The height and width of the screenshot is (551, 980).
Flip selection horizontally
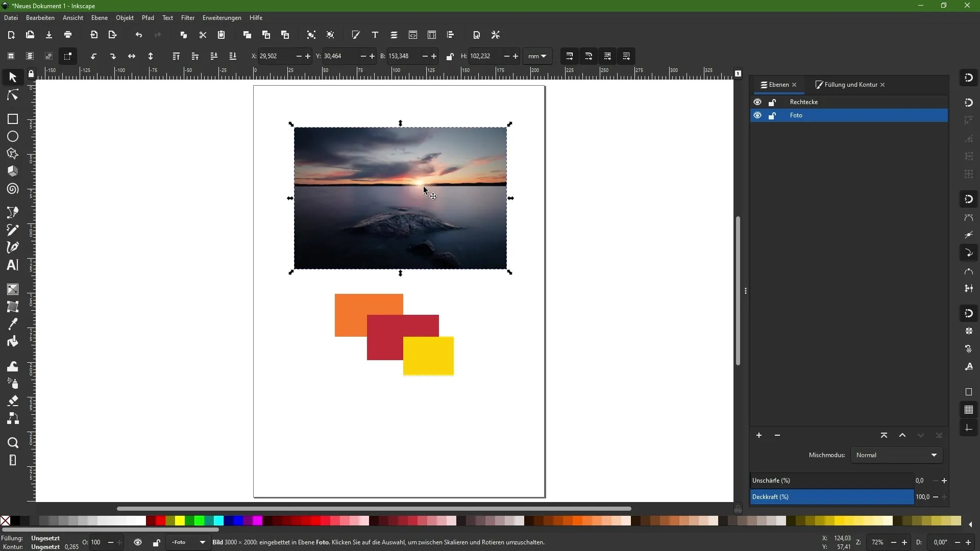[132, 56]
